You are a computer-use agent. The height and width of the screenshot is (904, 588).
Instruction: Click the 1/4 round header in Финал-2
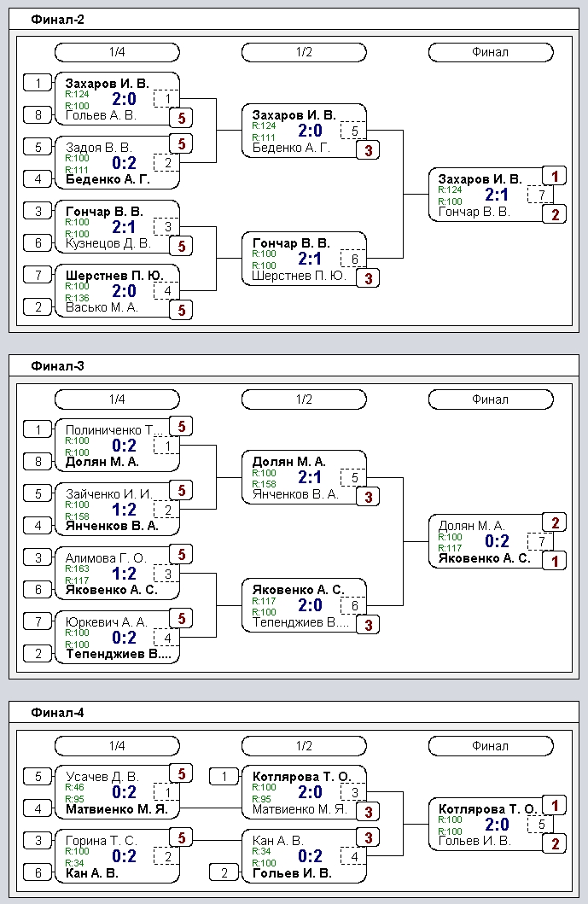tap(117, 52)
